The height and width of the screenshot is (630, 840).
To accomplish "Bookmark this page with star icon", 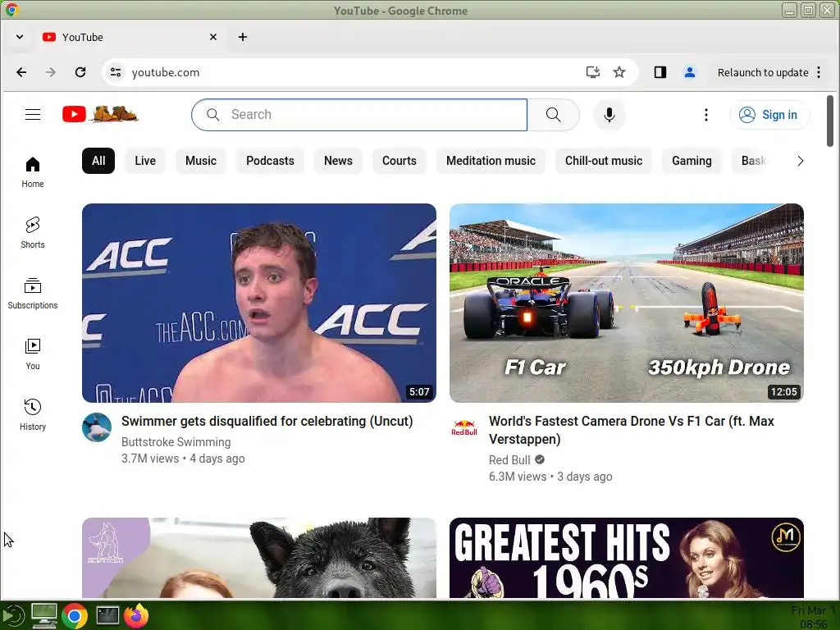I will [x=619, y=72].
